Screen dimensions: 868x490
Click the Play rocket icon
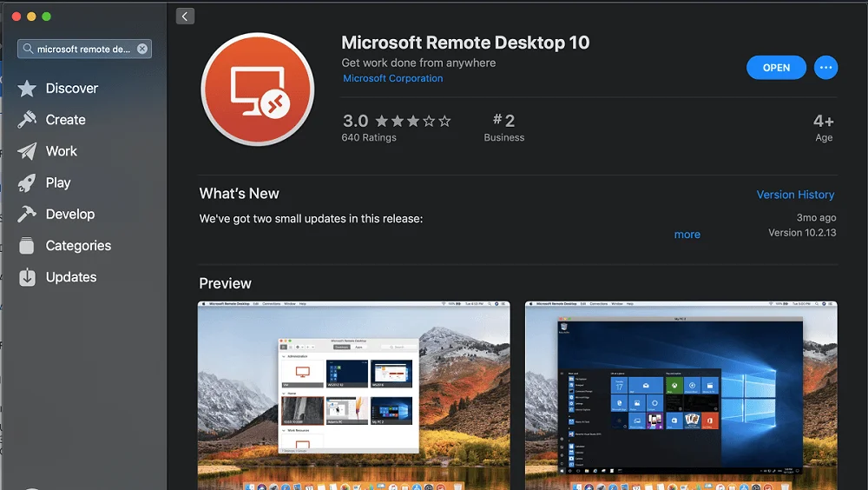27,183
